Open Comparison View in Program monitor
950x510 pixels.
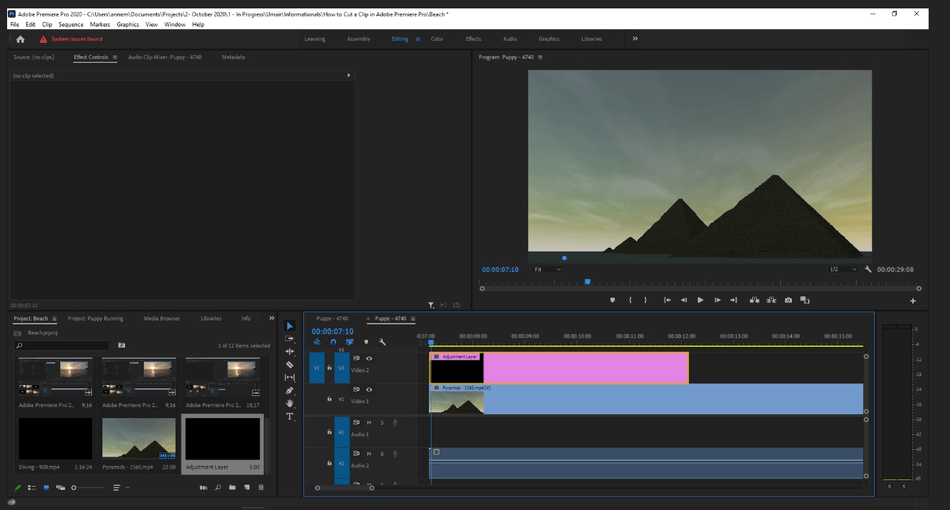click(x=805, y=300)
